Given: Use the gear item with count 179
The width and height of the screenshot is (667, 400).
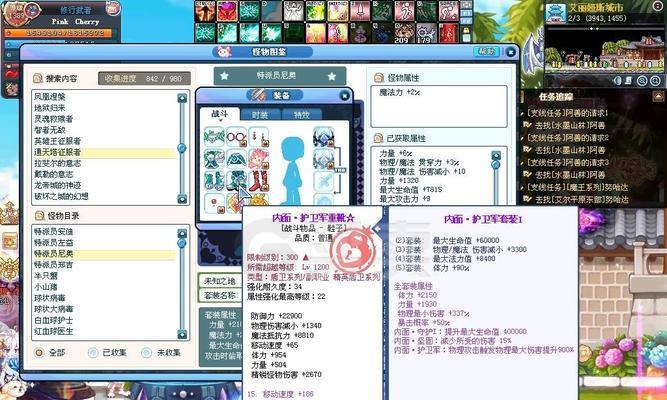Looking at the screenshot, I should point(426,33).
